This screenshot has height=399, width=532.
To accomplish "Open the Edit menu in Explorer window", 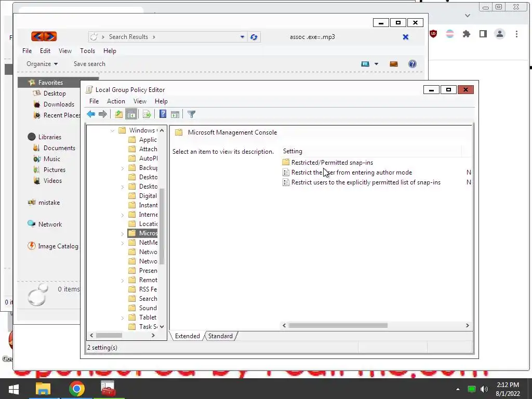I will pos(45,50).
